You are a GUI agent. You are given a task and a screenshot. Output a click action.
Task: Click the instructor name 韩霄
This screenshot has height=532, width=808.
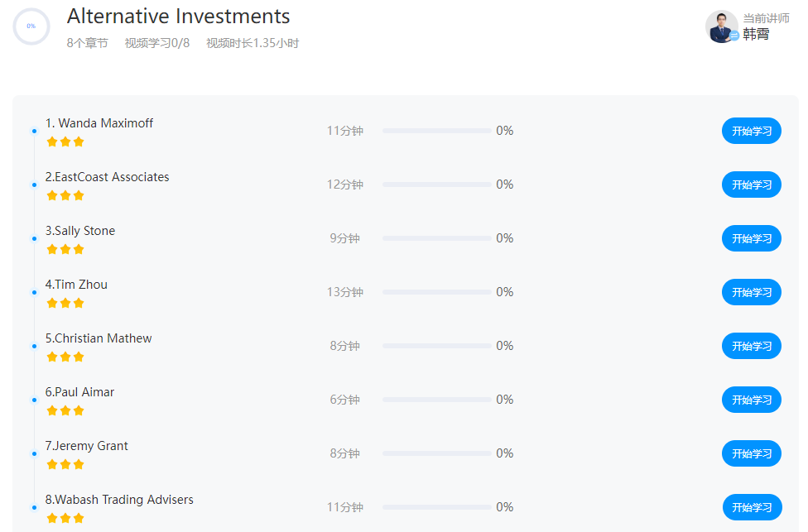(x=756, y=34)
